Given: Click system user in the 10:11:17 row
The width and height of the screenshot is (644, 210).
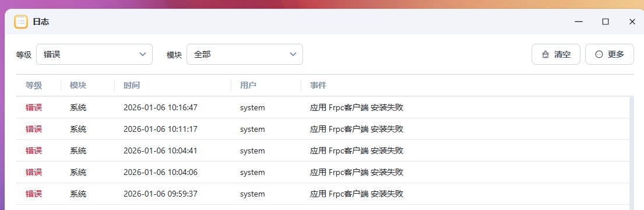Looking at the screenshot, I should point(252,129).
